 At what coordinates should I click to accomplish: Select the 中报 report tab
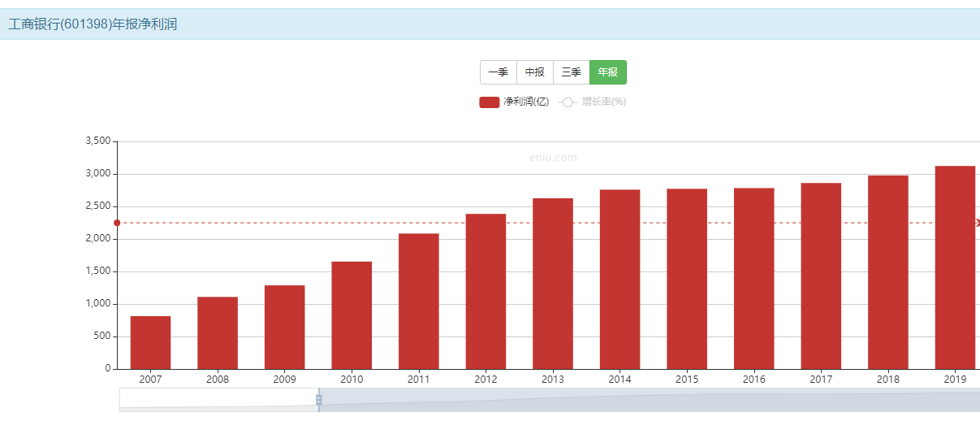coord(535,72)
